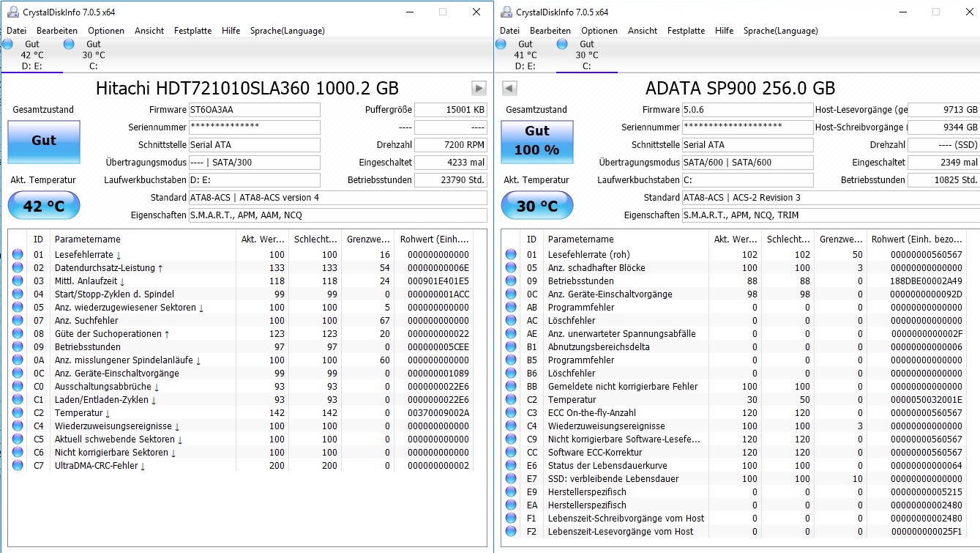Viewport: 980px width, 553px height.
Task: Click status orb of Abnutzungsbereichsdelta row
Action: coord(511,347)
